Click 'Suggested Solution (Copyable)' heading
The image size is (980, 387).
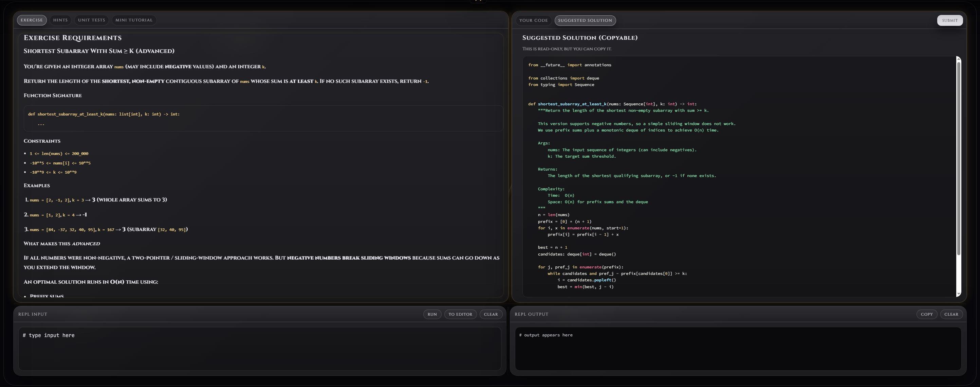click(x=580, y=38)
